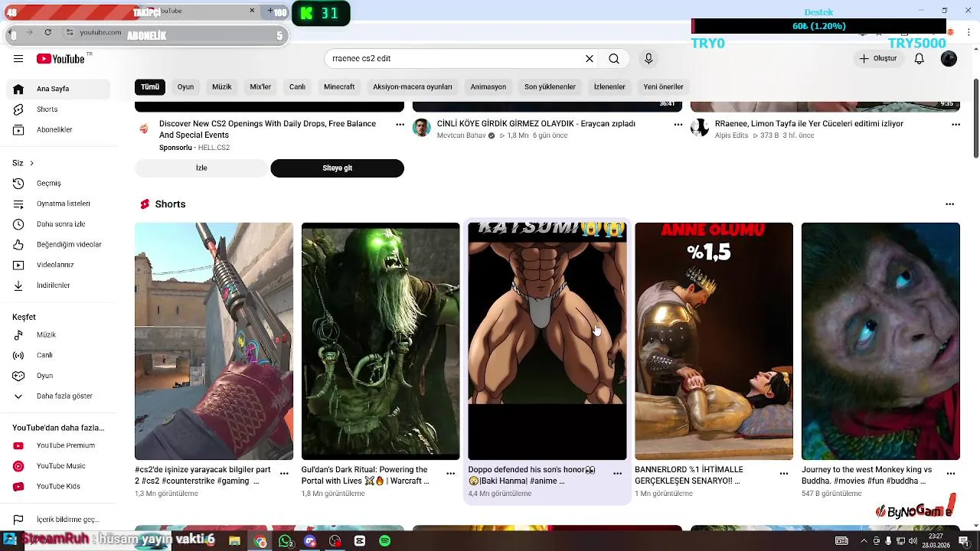Select the Yeni öneriler chip

click(x=663, y=87)
